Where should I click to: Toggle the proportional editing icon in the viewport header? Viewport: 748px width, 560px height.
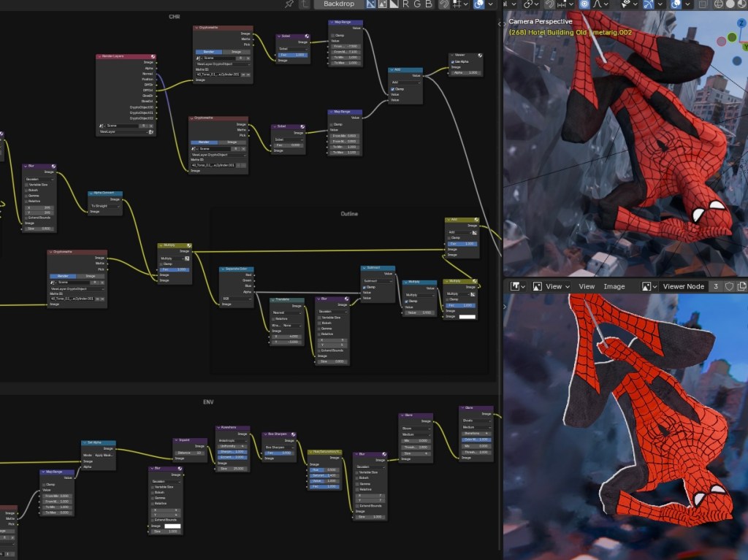(584, 4)
